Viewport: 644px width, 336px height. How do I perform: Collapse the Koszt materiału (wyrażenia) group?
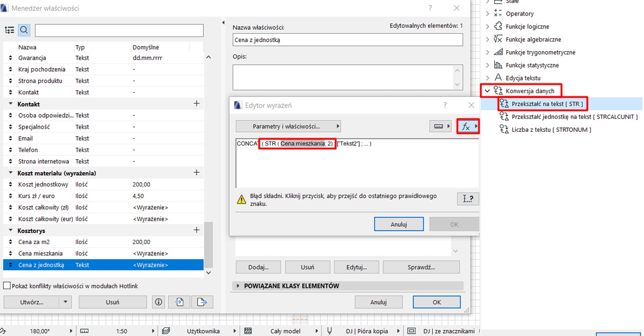(11, 173)
